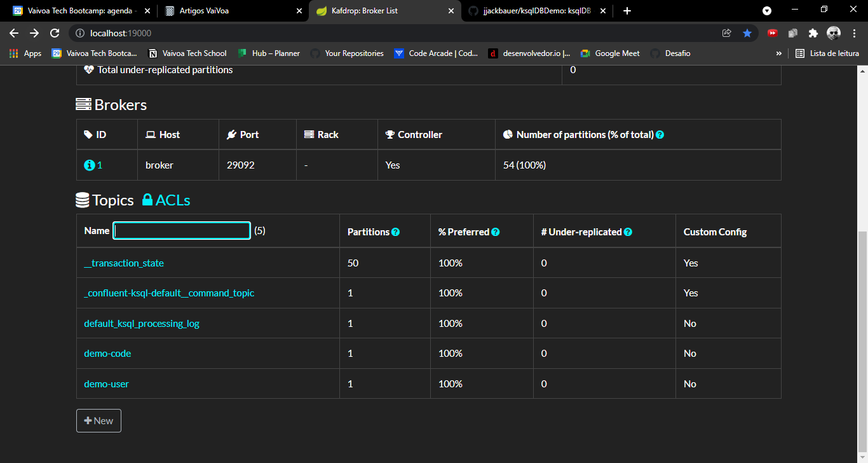Image resolution: width=868 pixels, height=463 pixels.
Task: Open the Hub – Planner bookmark
Action: pos(269,53)
